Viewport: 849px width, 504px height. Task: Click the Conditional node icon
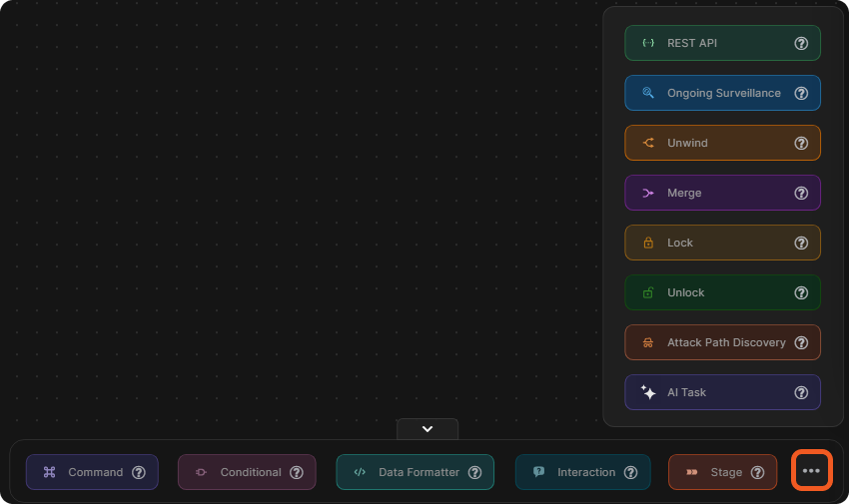tap(201, 472)
